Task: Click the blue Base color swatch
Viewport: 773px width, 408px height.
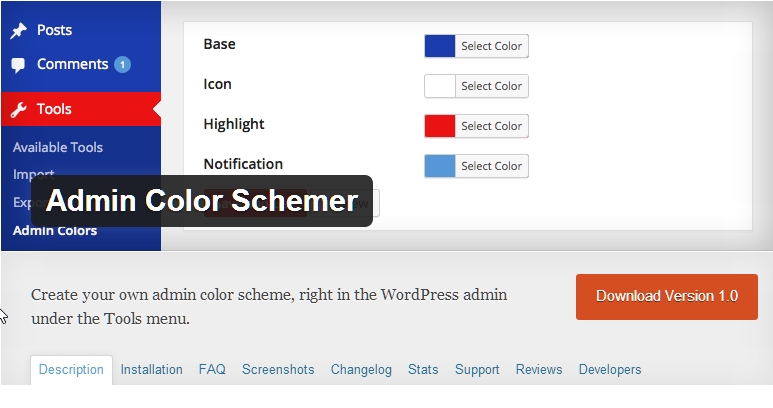Action: [x=440, y=46]
